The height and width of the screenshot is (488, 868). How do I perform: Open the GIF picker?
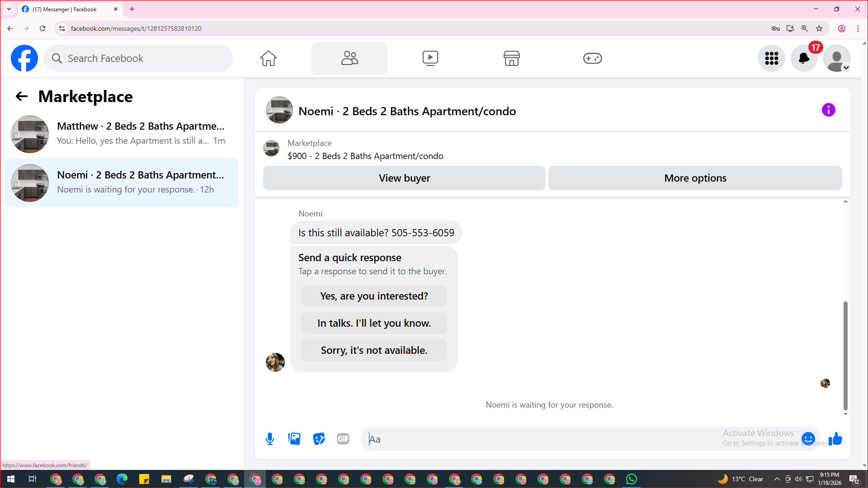click(x=343, y=439)
